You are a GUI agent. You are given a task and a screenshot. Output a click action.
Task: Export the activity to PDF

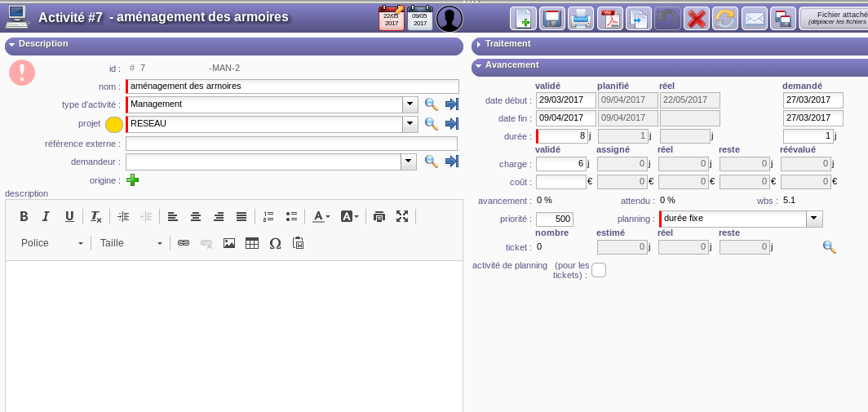click(609, 19)
